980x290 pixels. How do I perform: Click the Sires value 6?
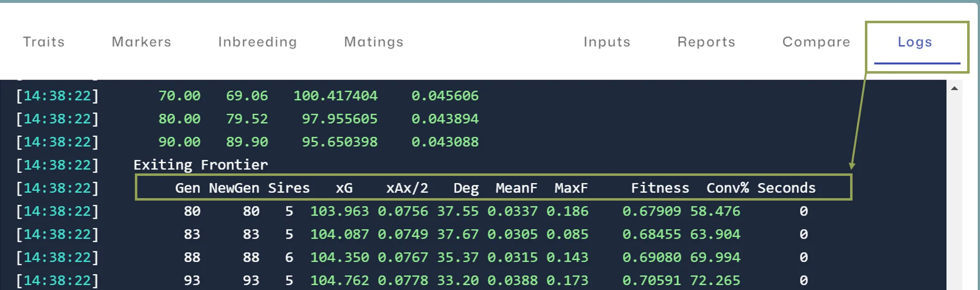pyautogui.click(x=289, y=257)
